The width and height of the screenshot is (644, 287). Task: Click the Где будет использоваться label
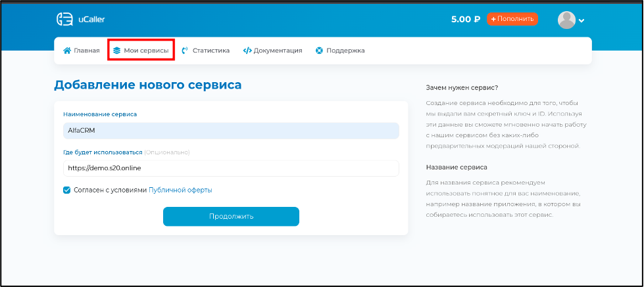click(103, 152)
